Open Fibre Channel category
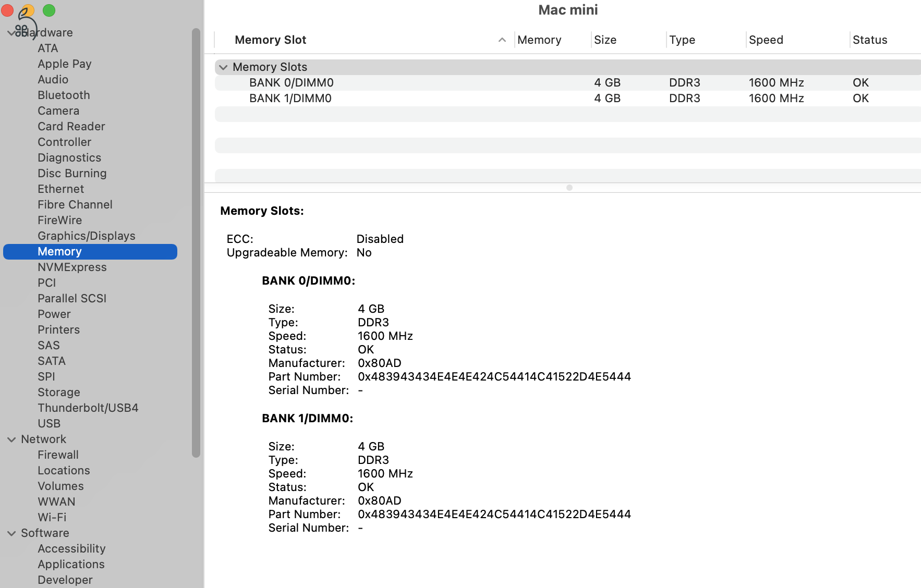921x588 pixels. pos(75,205)
